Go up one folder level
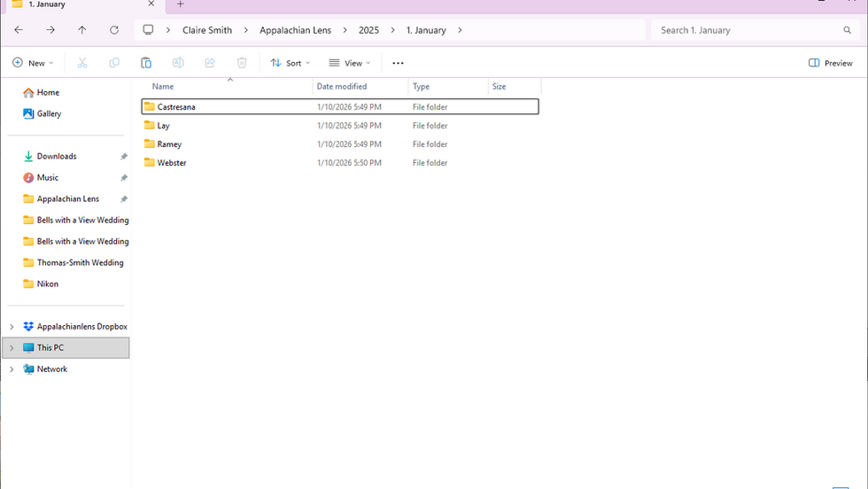The width and height of the screenshot is (868, 489). pos(81,30)
